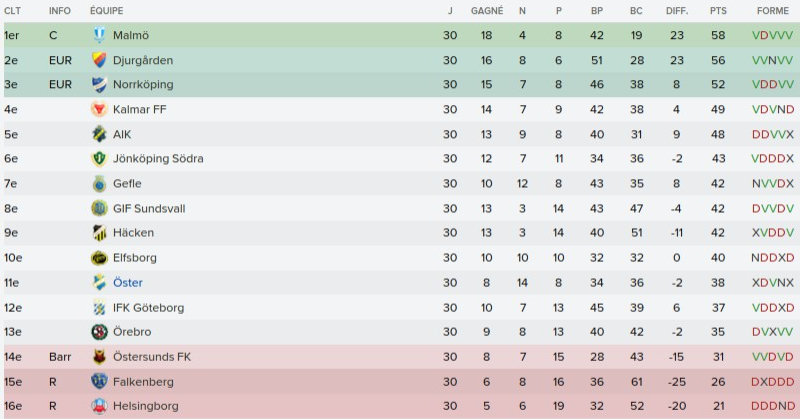Sort by the DIFF. column header
This screenshot has height=419, width=800.
coord(676,9)
